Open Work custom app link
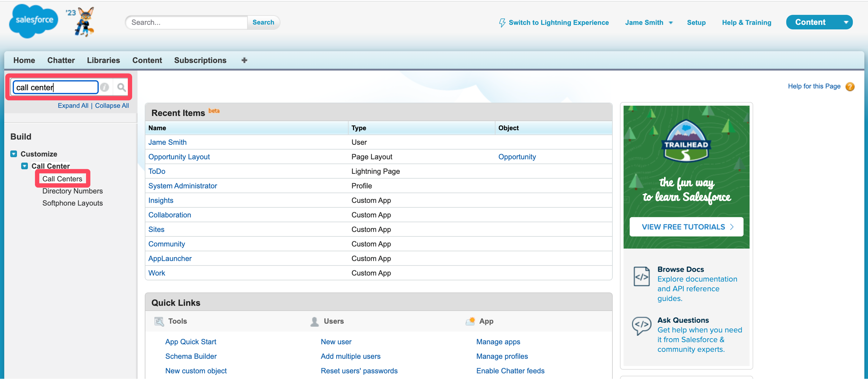This screenshot has width=868, height=380. tap(157, 273)
